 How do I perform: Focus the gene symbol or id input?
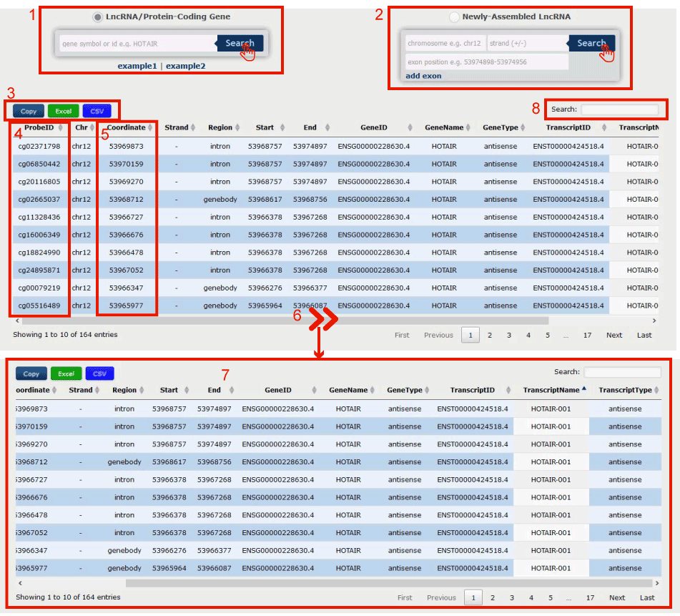tap(138, 44)
